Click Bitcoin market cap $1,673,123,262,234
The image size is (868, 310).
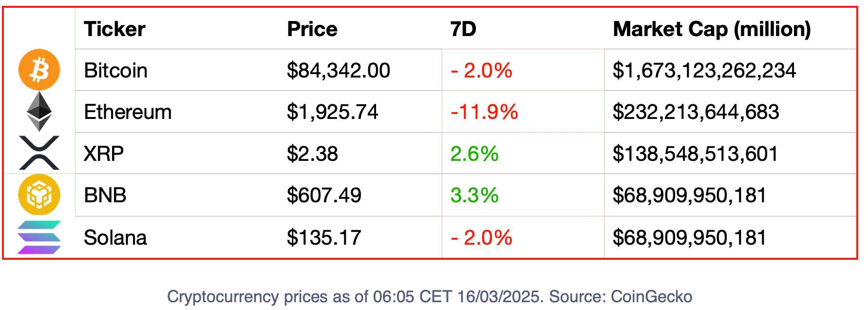pyautogui.click(x=704, y=71)
